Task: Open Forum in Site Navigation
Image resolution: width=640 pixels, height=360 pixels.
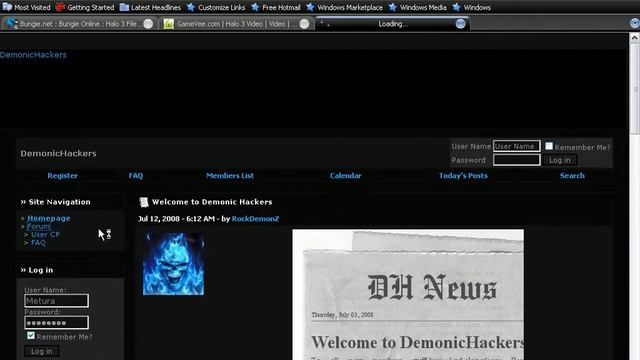Action: [x=39, y=226]
